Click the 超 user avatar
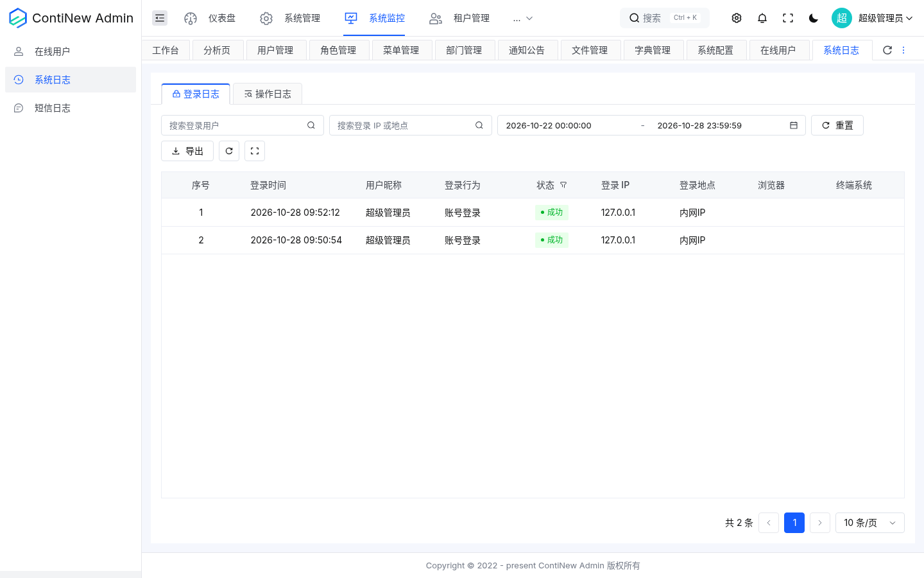This screenshot has height=578, width=924. 842,18
